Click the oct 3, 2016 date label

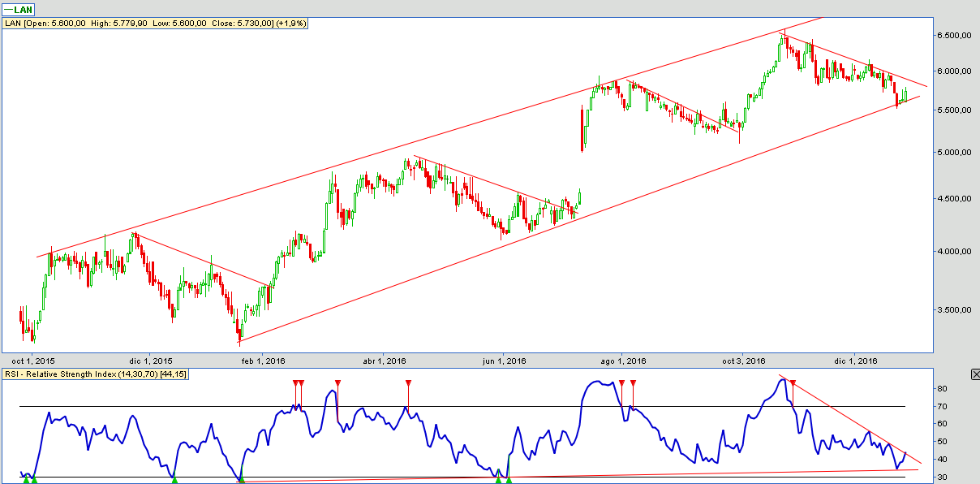tap(744, 361)
